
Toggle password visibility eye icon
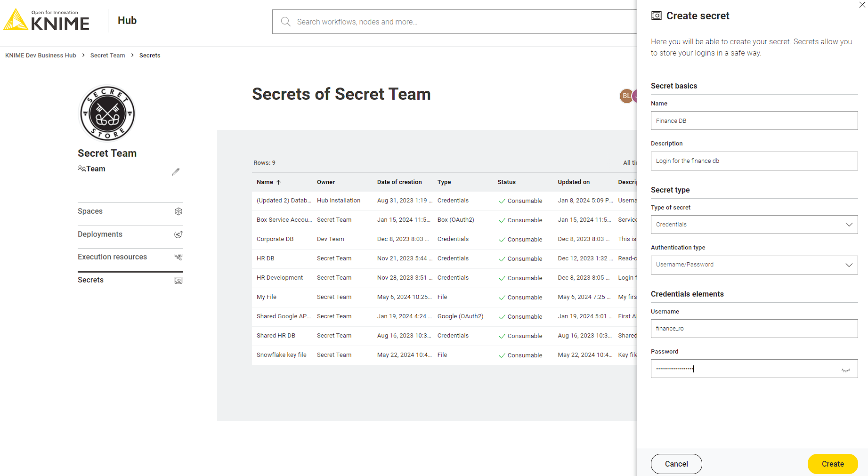pyautogui.click(x=846, y=370)
